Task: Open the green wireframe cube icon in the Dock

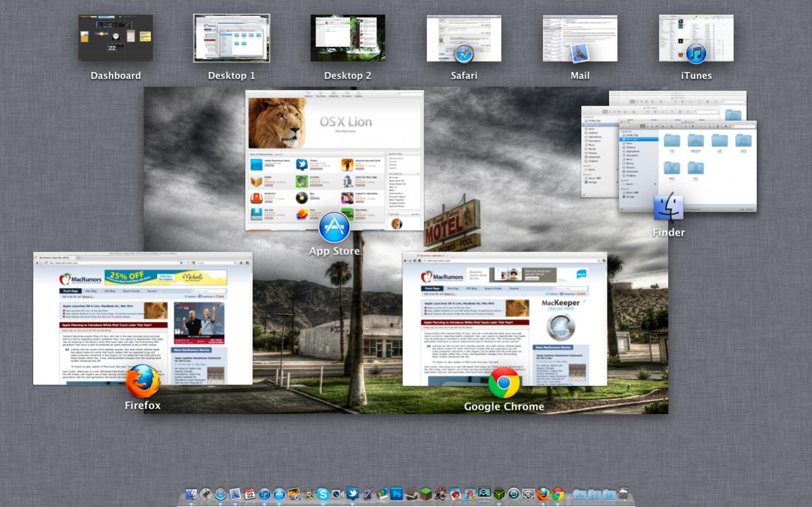Action: click(x=499, y=494)
